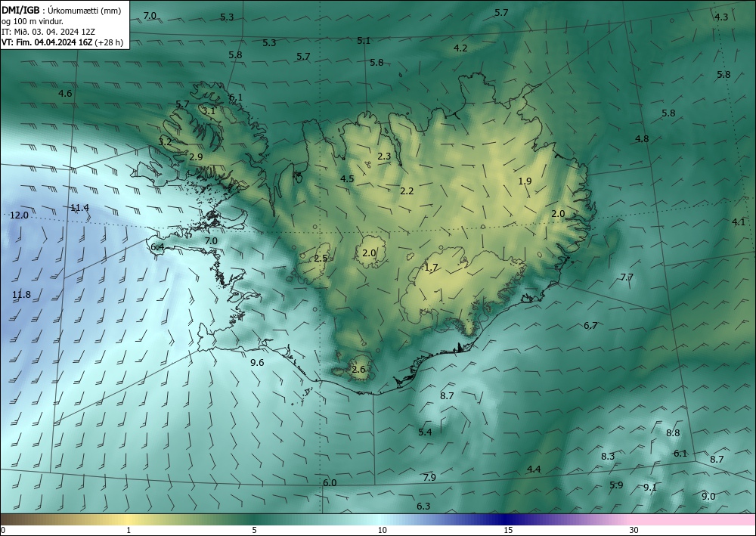This screenshot has height=536, width=756.
Task: Click the value '6.0' near the bottom centre
Action: coord(330,483)
